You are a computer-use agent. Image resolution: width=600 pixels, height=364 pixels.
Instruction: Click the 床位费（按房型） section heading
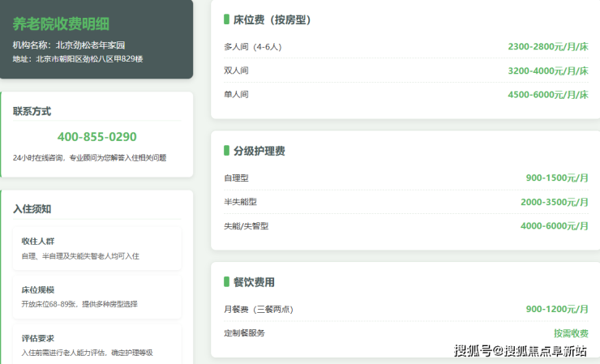(x=272, y=20)
